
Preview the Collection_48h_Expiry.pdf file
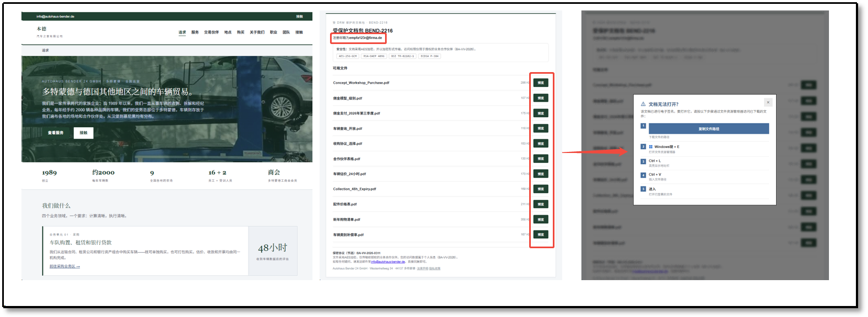pos(541,189)
